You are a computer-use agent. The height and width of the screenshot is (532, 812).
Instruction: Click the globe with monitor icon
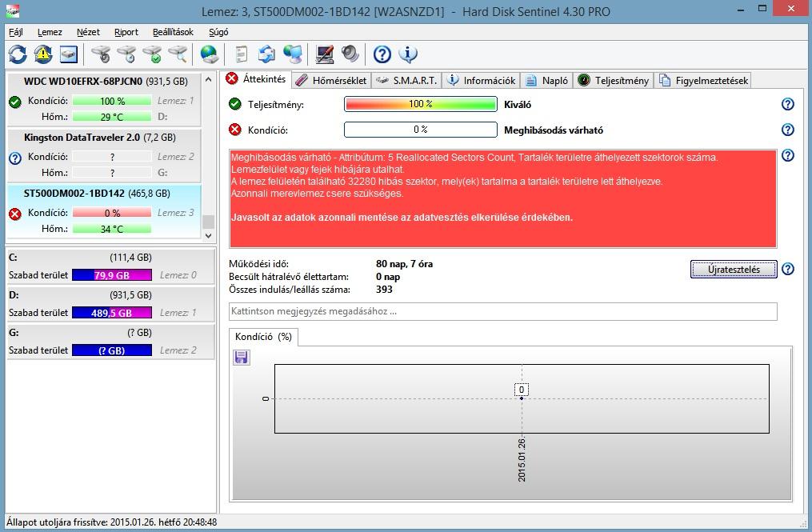point(293,54)
